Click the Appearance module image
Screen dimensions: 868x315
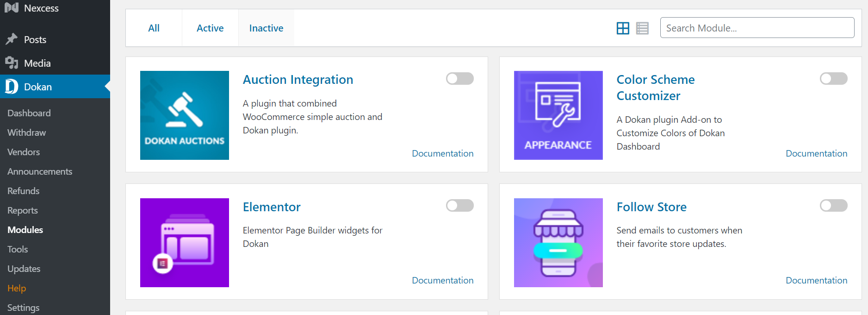(x=558, y=115)
